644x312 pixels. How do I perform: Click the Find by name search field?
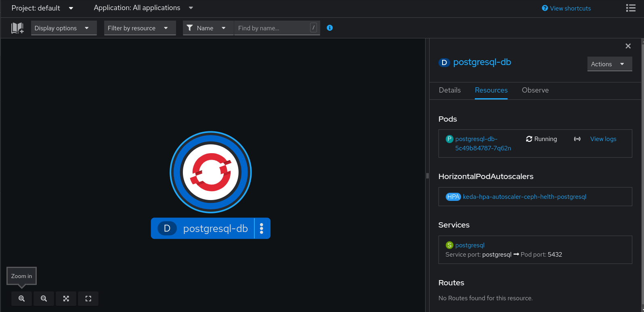click(x=273, y=28)
